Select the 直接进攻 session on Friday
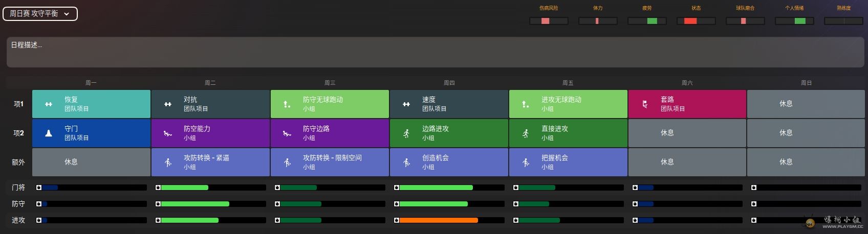 [568, 133]
